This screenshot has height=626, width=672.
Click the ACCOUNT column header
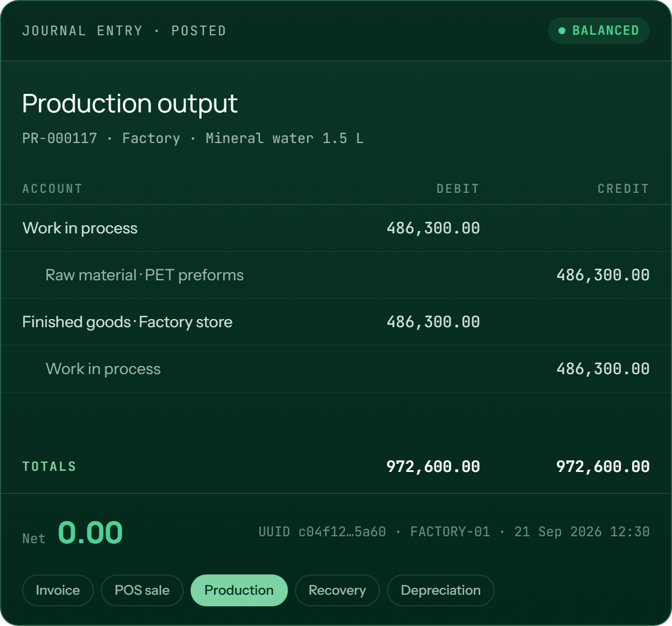point(52,189)
